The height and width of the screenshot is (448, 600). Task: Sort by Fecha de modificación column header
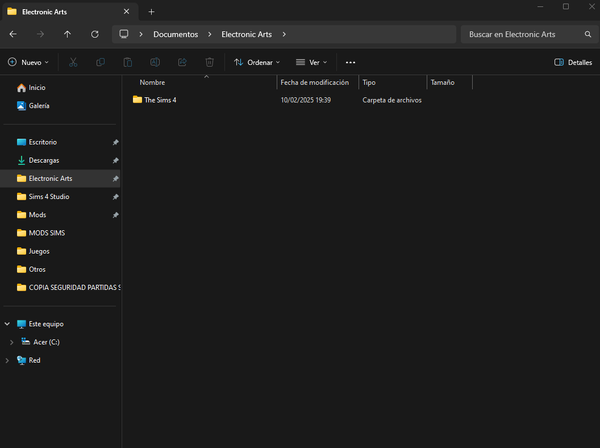point(315,82)
